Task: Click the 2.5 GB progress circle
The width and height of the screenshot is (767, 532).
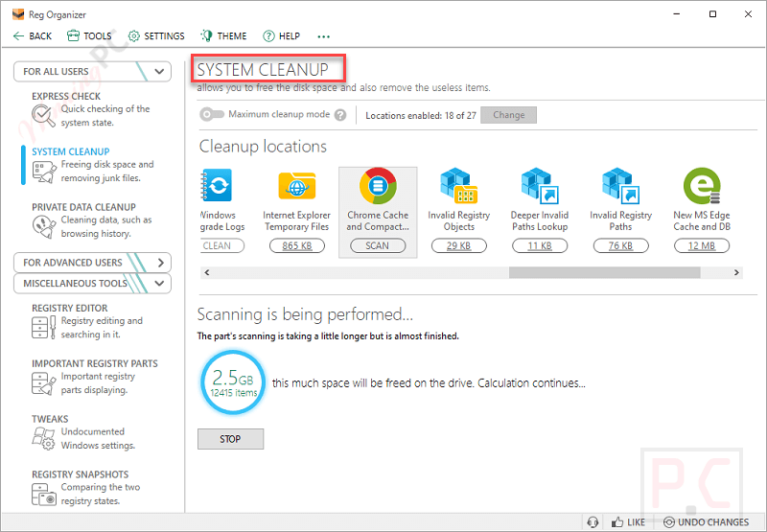Action: (233, 382)
